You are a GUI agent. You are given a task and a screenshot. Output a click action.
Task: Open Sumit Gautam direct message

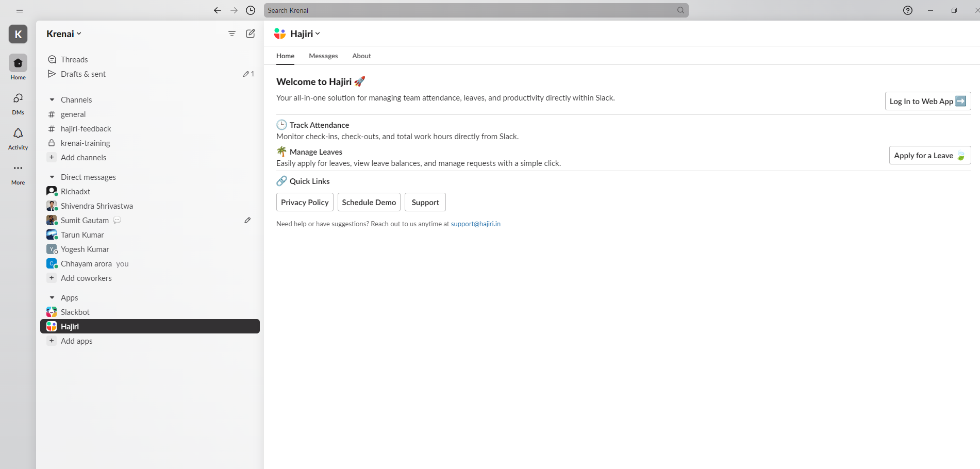[x=150, y=220]
